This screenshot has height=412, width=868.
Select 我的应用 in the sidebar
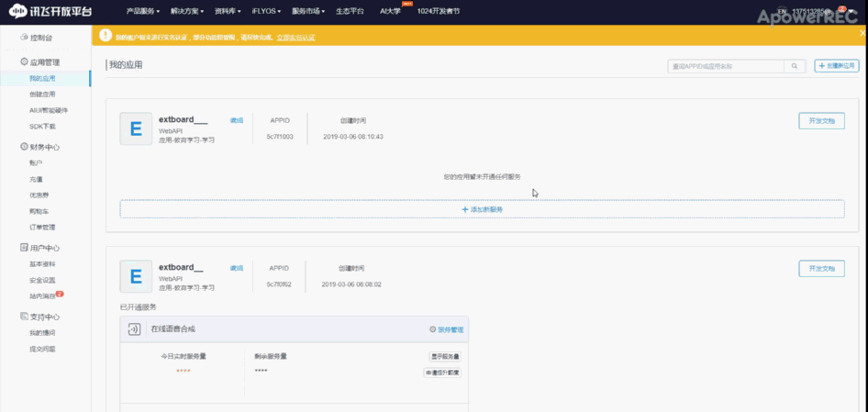point(42,79)
